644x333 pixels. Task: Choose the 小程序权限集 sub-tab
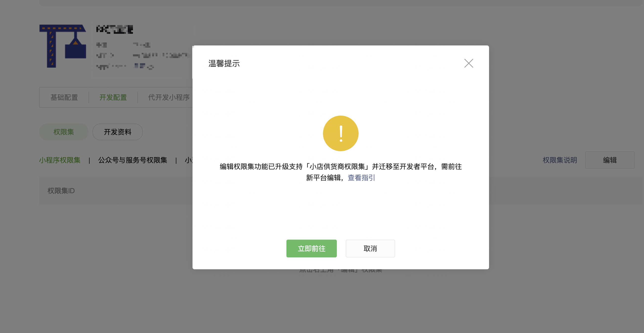click(60, 160)
